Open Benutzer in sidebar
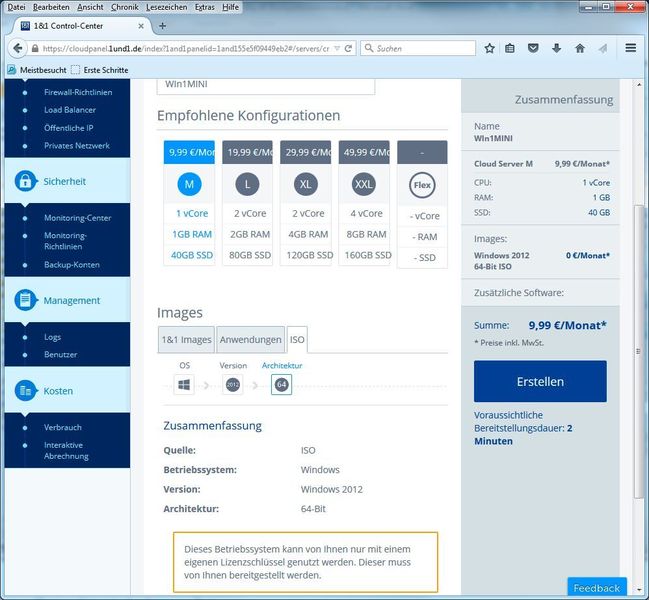Image resolution: width=649 pixels, height=600 pixels. click(60, 354)
